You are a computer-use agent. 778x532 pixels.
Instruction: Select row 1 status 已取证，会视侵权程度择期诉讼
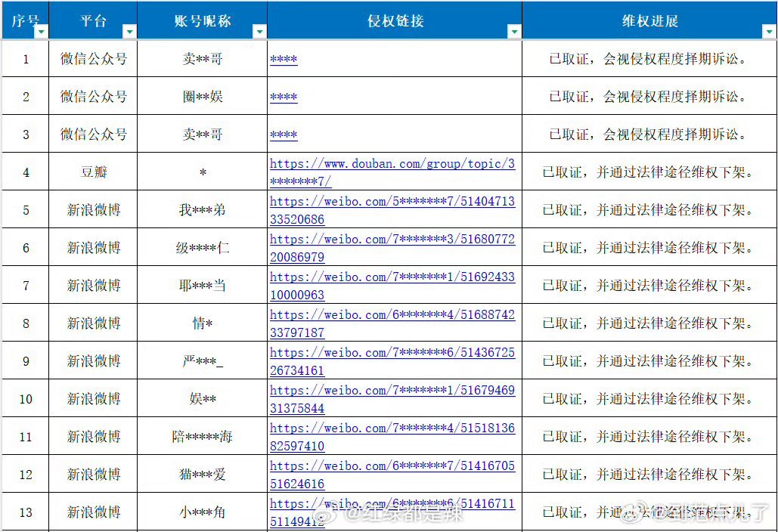tap(649, 58)
